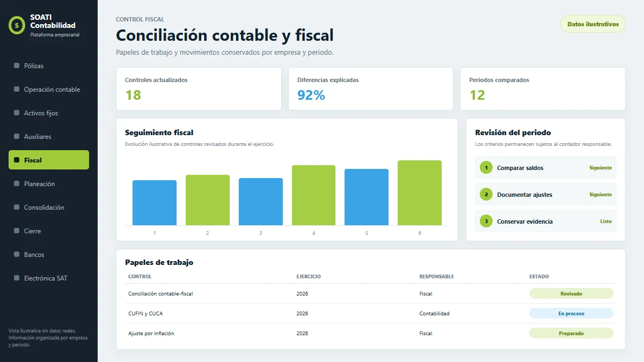Click the CUFIN y CUCA row name
This screenshot has height=362, width=644.
coord(145,313)
